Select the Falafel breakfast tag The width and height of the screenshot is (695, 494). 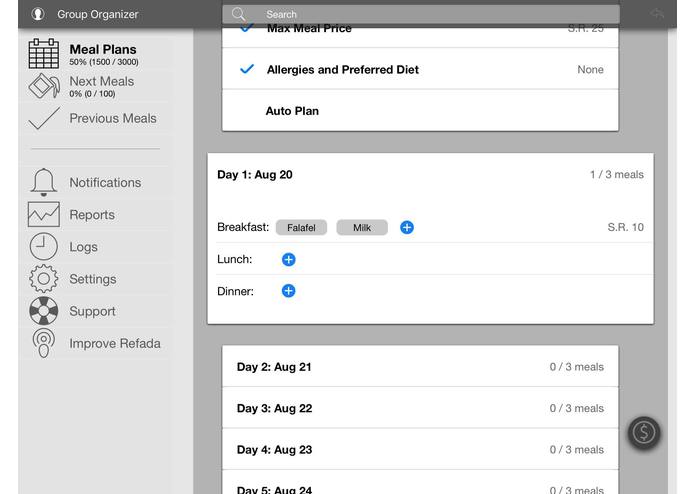[301, 227]
